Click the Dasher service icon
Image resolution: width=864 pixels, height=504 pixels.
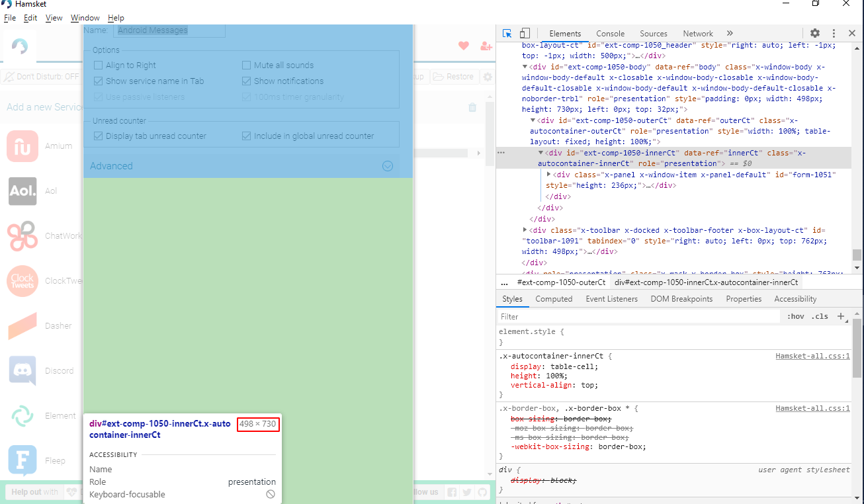point(22,326)
